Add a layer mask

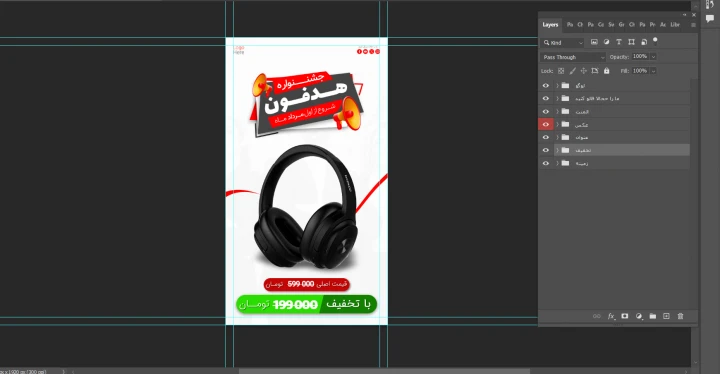point(624,316)
